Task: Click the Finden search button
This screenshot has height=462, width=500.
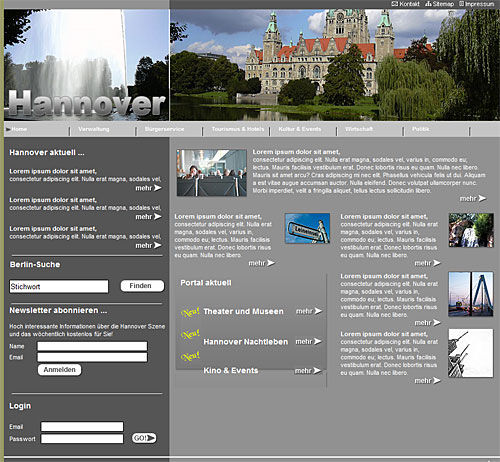Action: tap(142, 286)
